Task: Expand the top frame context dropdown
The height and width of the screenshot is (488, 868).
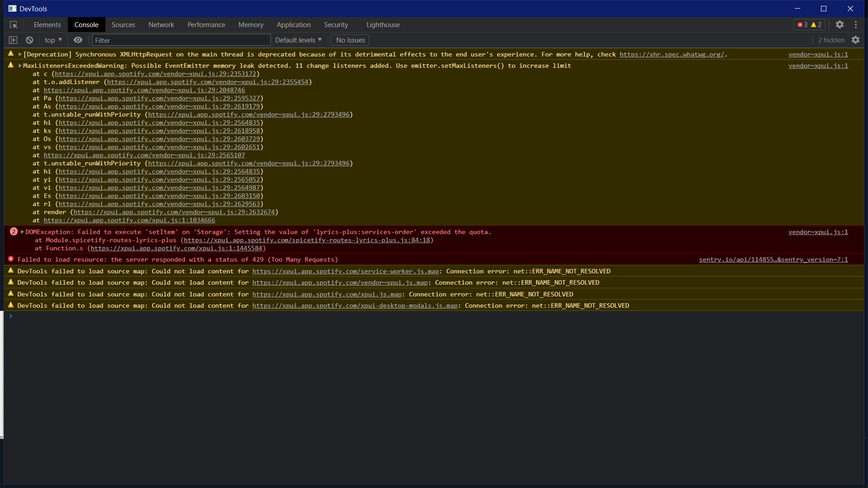Action: tap(52, 40)
